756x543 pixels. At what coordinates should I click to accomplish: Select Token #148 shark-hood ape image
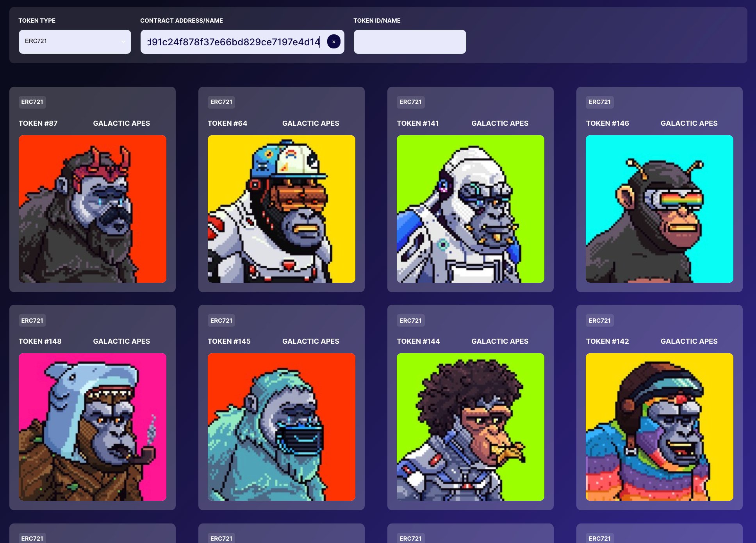click(x=93, y=427)
